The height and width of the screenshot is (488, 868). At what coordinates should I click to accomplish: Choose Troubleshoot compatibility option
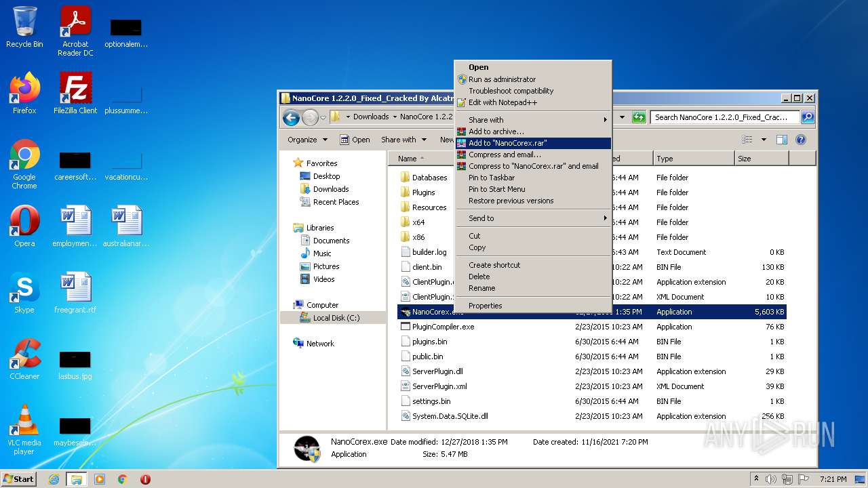[534, 91]
